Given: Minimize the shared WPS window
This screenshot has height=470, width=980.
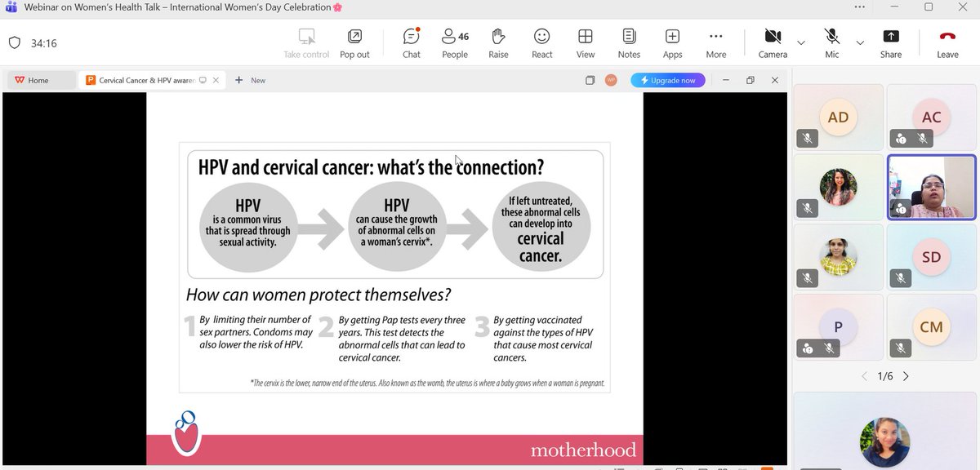Looking at the screenshot, I should tap(725, 80).
